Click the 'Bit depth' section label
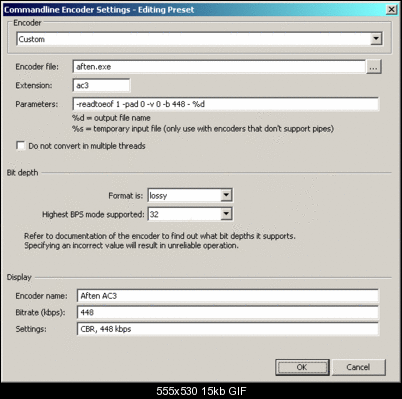 (22, 173)
